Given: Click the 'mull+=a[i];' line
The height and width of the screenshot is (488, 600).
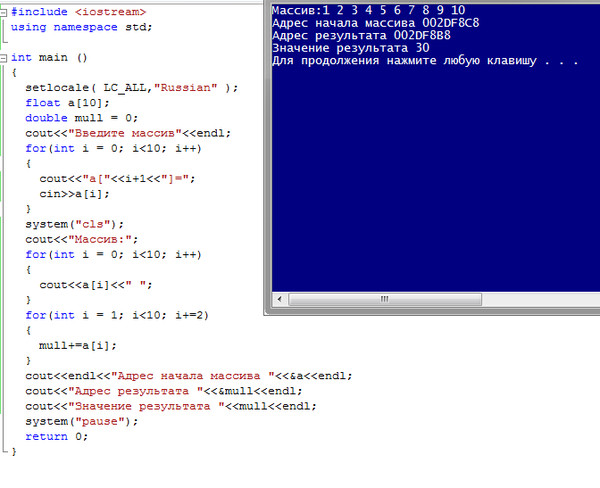Looking at the screenshot, I should coord(78,346).
